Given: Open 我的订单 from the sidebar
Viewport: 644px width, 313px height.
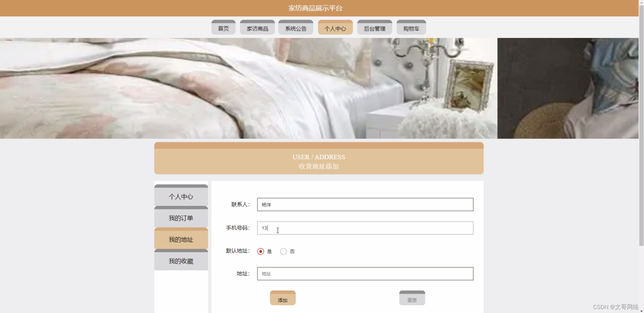Looking at the screenshot, I should pos(181,218).
